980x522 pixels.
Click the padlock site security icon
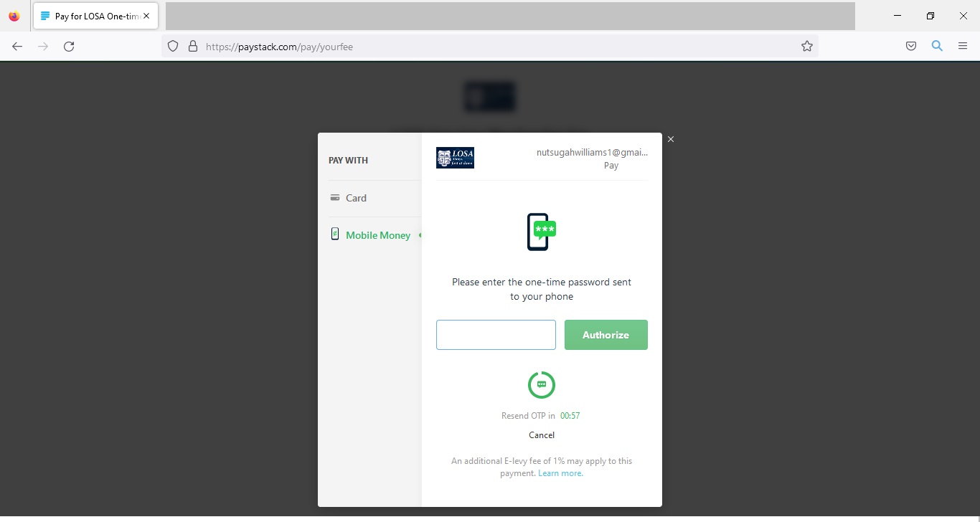click(x=192, y=47)
